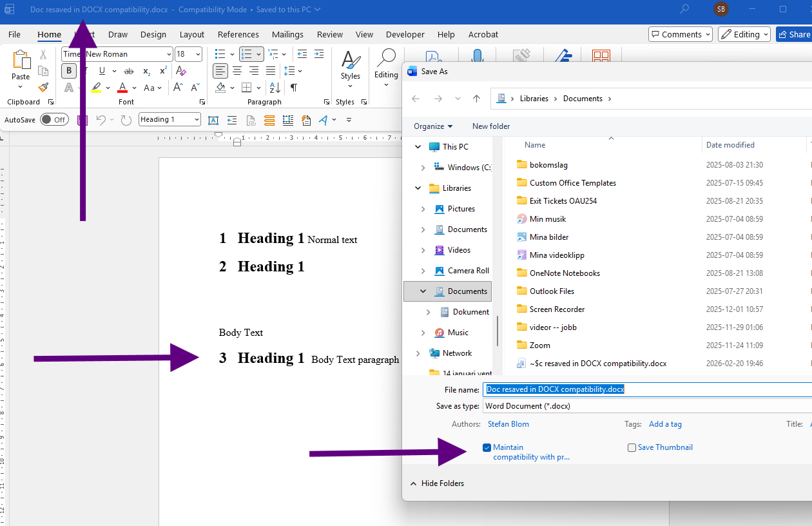The height and width of the screenshot is (526, 812).
Task: Click the New folder button
Action: 490,126
